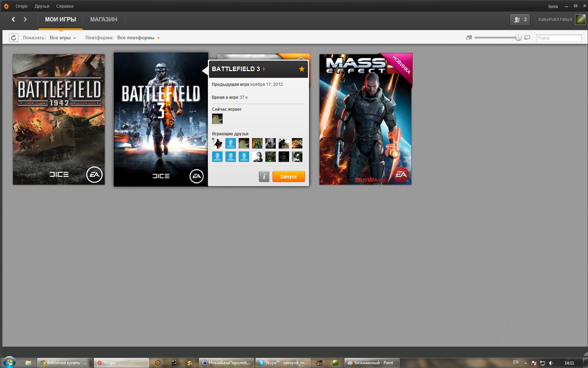588x368 pixels.
Task: Open the 'Все игры' filter dropdown
Action: (63, 38)
